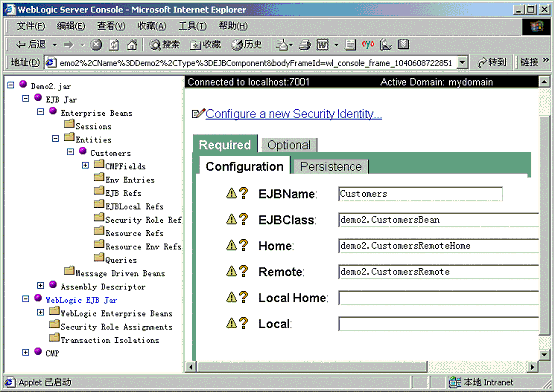Open the CMPFields folder icon
This screenshot has width=554, height=392.
click(100, 164)
